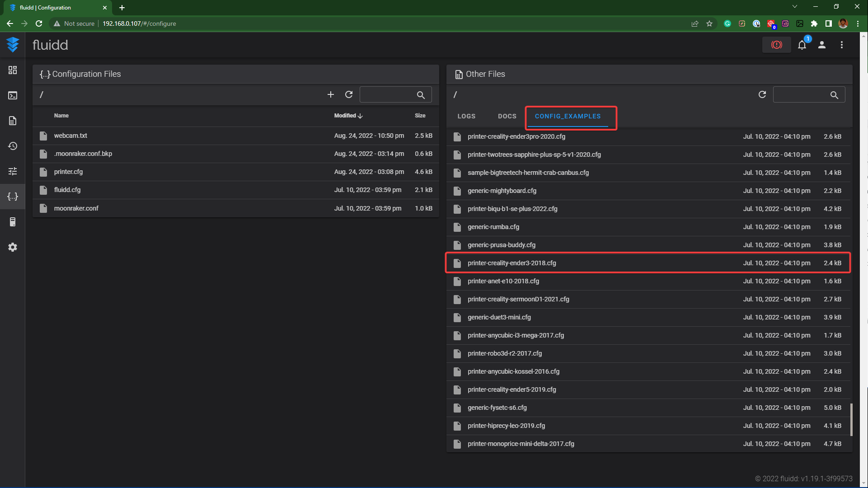Select printer-creality-sermoonD1-2021.cfg
The width and height of the screenshot is (868, 488).
[x=648, y=299]
